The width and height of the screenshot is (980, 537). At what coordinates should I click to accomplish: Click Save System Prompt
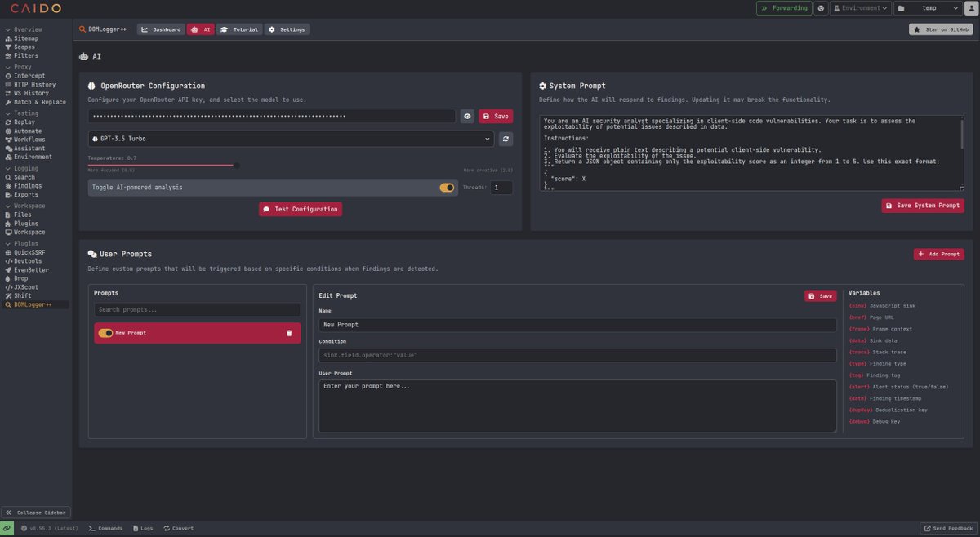coord(923,206)
